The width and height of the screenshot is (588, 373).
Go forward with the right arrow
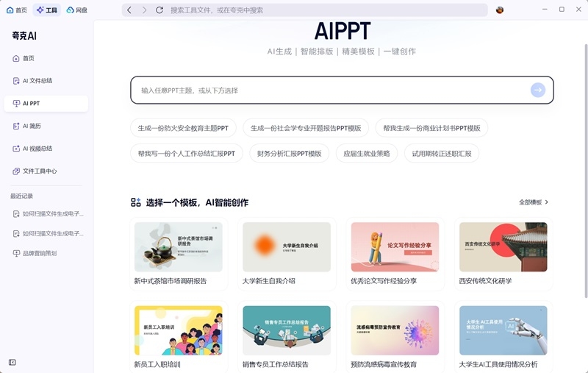pyautogui.click(x=144, y=10)
